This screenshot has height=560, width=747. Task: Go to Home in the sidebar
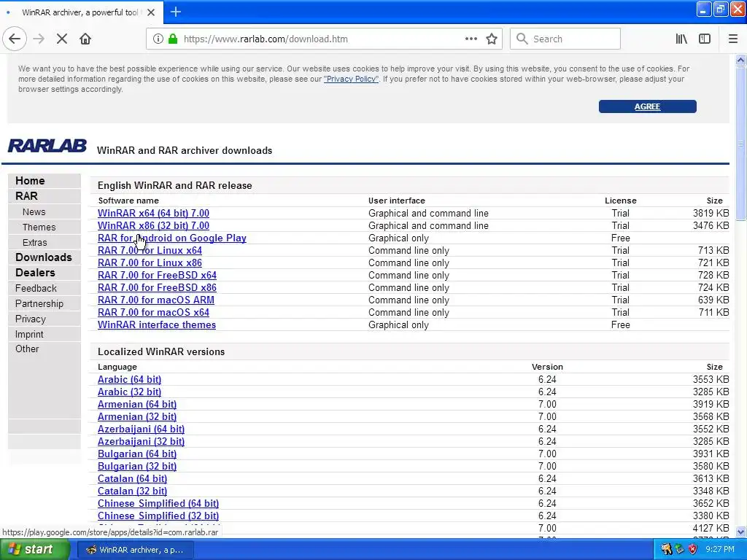coord(30,181)
